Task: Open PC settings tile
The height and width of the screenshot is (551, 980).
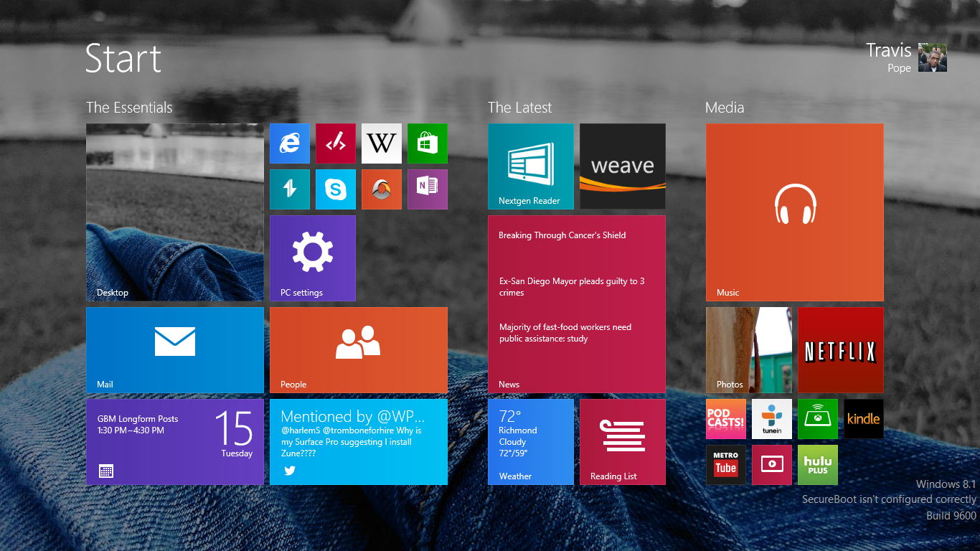Action: pos(313,258)
